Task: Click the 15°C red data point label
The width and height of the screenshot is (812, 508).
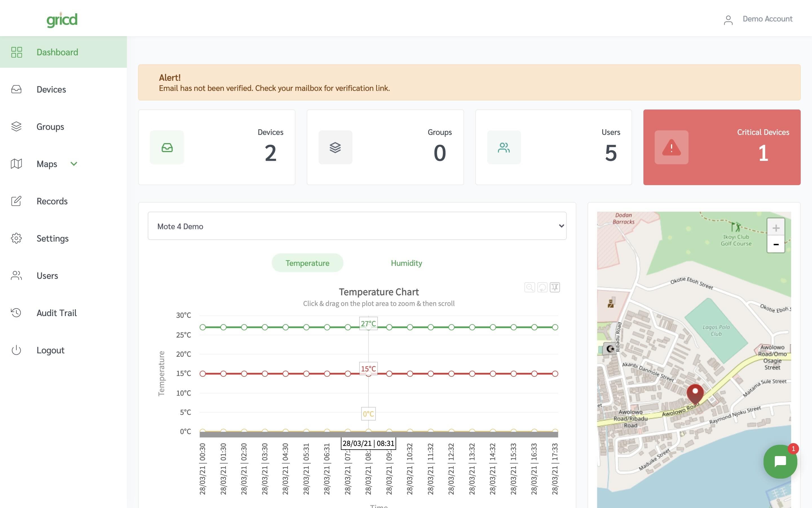Action: pyautogui.click(x=368, y=369)
